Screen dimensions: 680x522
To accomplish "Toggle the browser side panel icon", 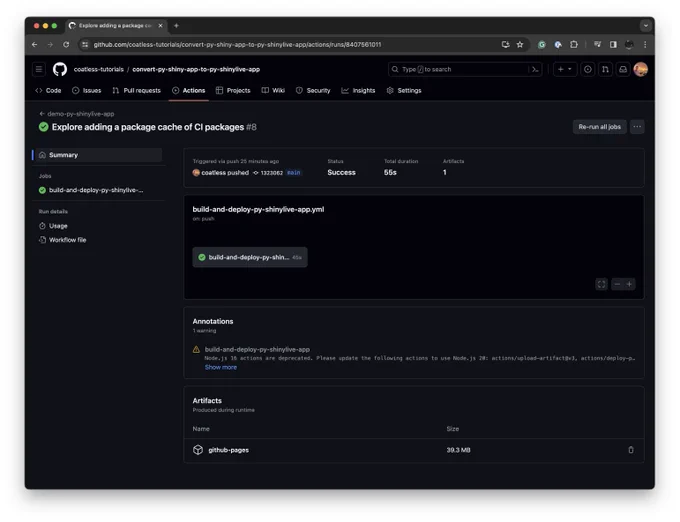I will (613, 45).
